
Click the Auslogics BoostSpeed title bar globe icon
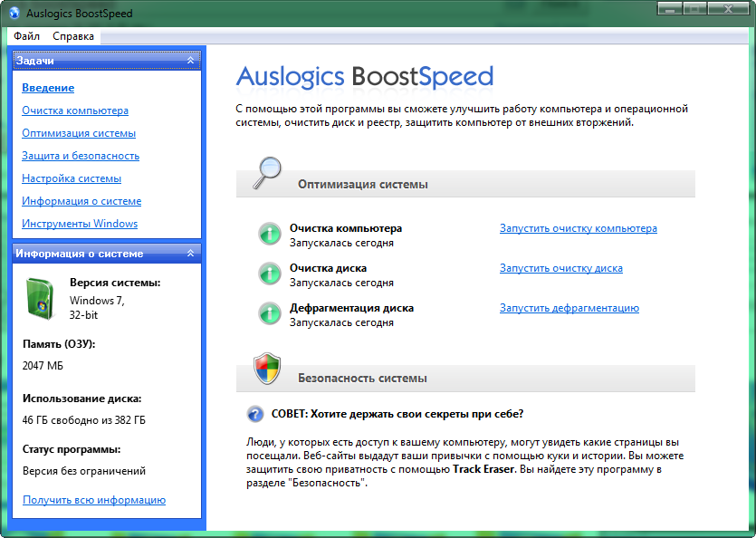click(14, 13)
